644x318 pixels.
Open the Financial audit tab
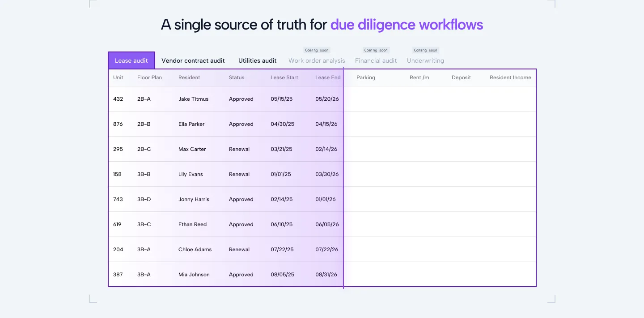pos(376,60)
